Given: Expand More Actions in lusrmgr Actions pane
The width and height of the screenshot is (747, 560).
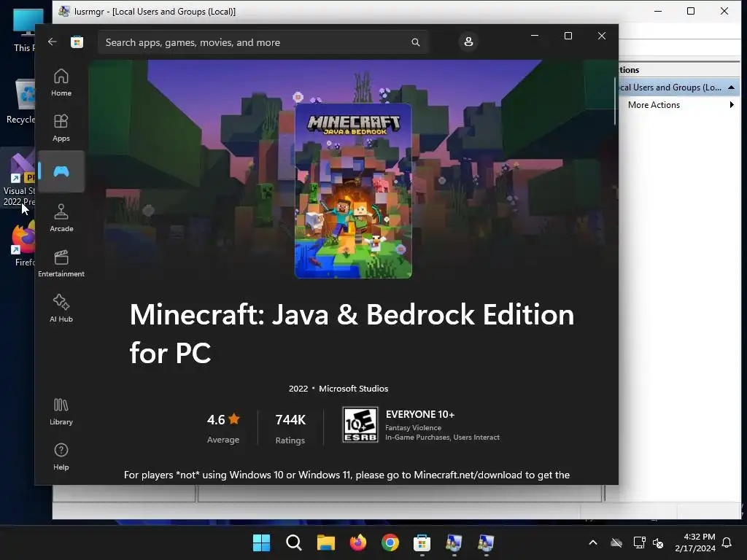Looking at the screenshot, I should (x=679, y=105).
